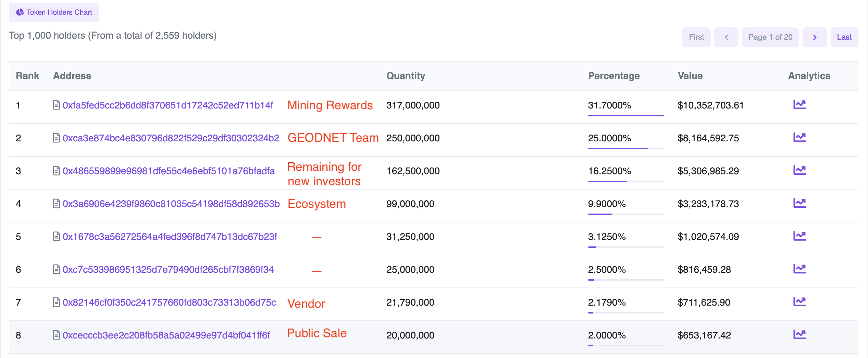This screenshot has width=868, height=358.
Task: Go to previous page with left chevron
Action: pyautogui.click(x=726, y=37)
